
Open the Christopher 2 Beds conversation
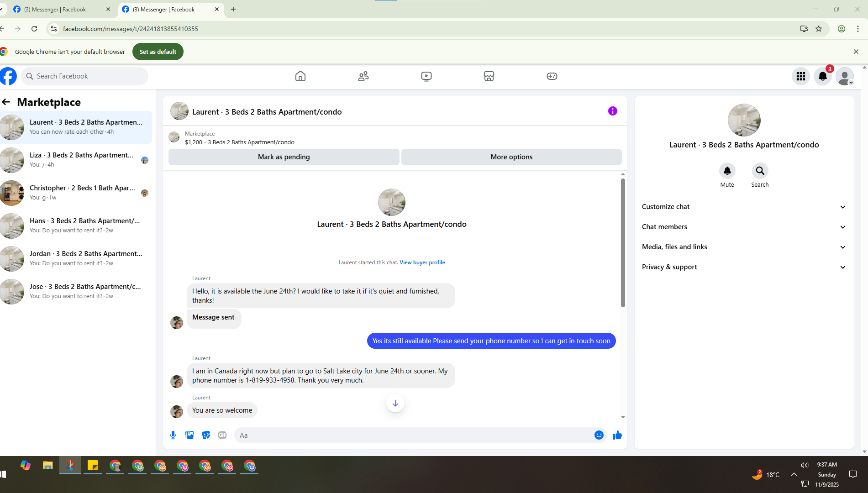pyautogui.click(x=76, y=193)
